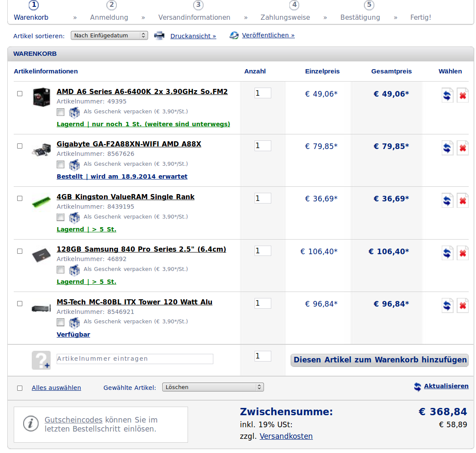Click the Aktualisieren link
This screenshot has width=476, height=453.
(x=446, y=386)
